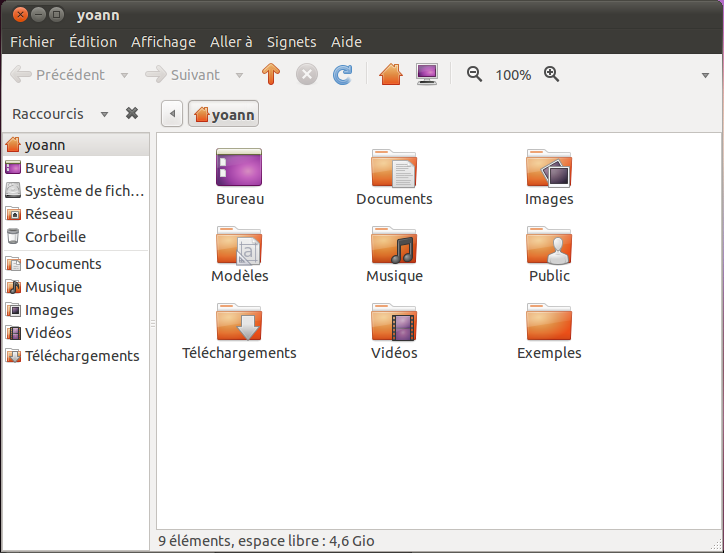Screen dimensions: 724x553
Task: Zoom out with the magnifier minus icon
Action: click(474, 74)
